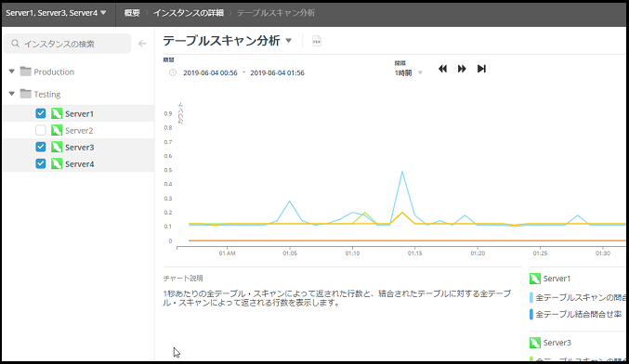
Task: Step back to the previous time interval
Action: [442, 69]
